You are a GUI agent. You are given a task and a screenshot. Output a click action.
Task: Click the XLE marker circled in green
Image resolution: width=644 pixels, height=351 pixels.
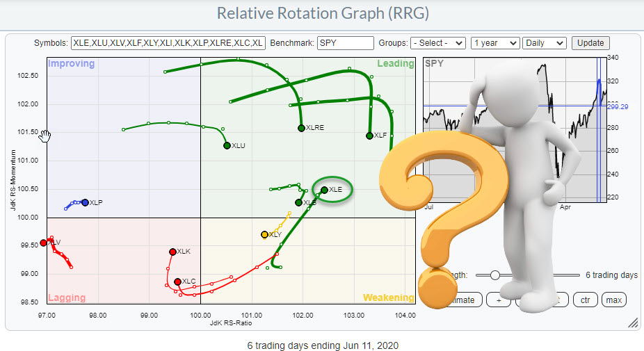click(324, 190)
